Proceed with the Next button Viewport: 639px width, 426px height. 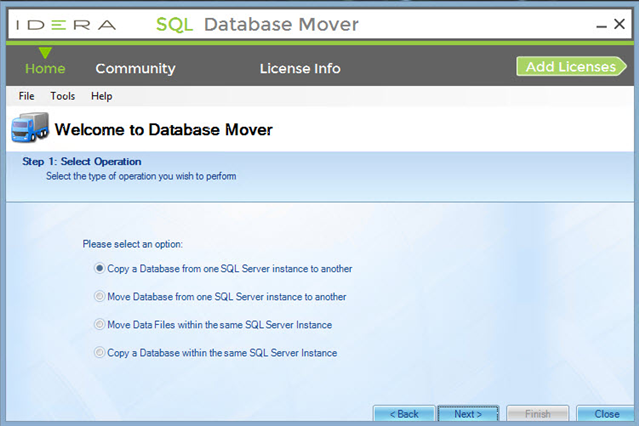468,414
